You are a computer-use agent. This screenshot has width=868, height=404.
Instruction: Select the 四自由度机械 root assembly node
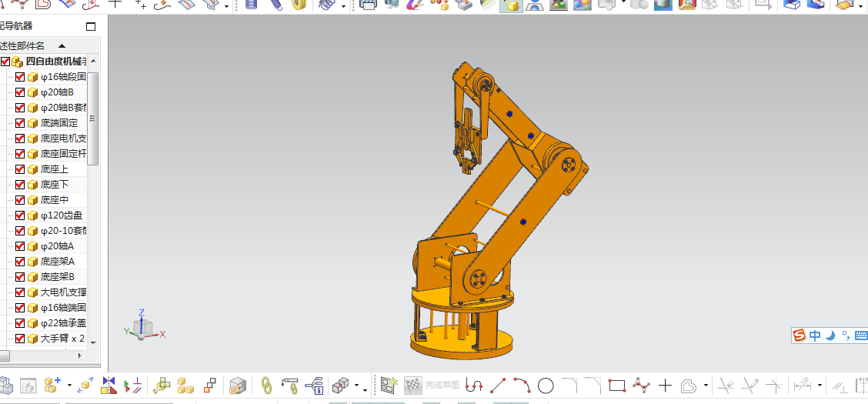[56, 62]
